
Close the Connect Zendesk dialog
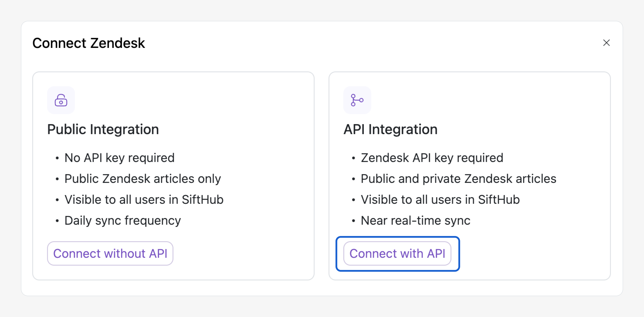click(x=606, y=43)
